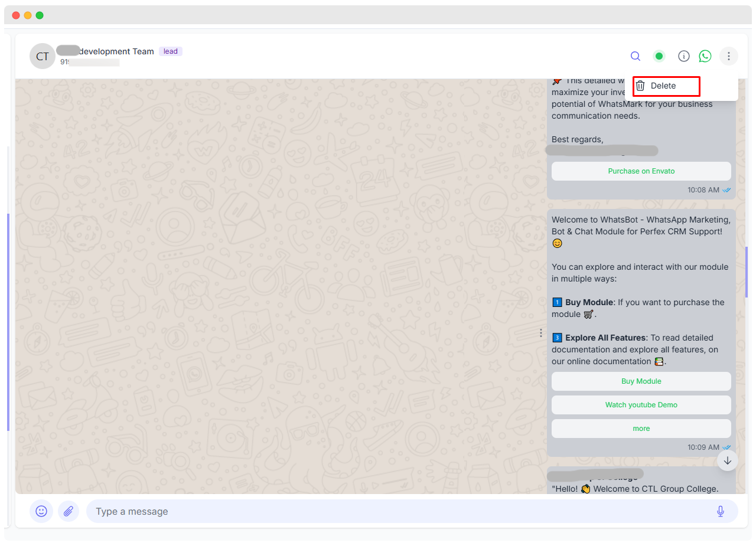Click the more quick-reply button

pos(641,429)
